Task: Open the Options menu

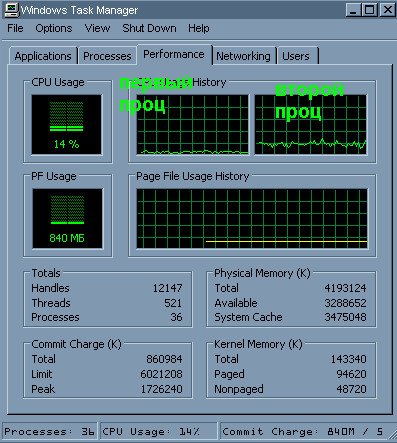Action: (x=54, y=28)
